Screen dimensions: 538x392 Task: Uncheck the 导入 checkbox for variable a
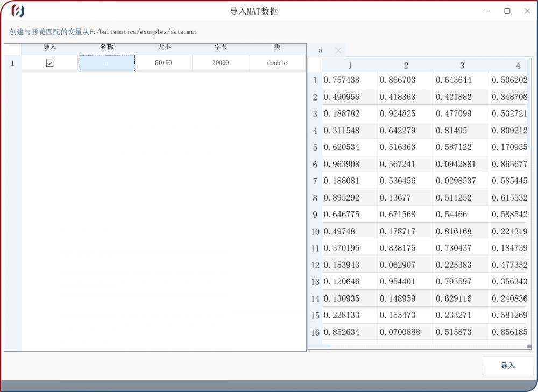point(49,63)
